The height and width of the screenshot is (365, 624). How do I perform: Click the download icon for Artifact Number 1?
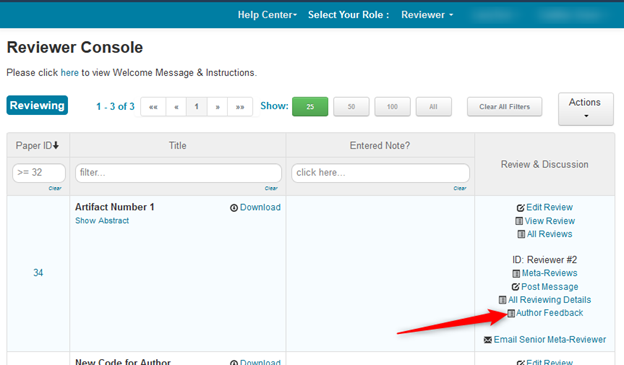point(234,208)
